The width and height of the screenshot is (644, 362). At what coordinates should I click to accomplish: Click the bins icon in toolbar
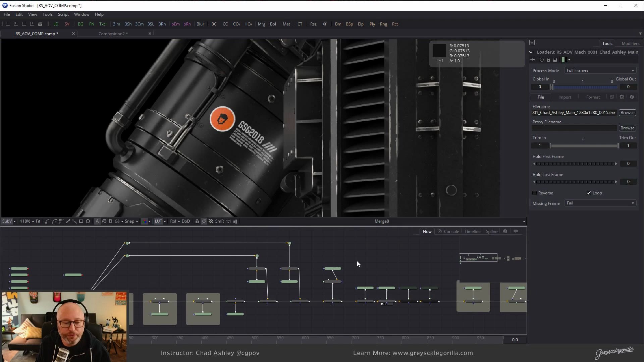coord(40,24)
